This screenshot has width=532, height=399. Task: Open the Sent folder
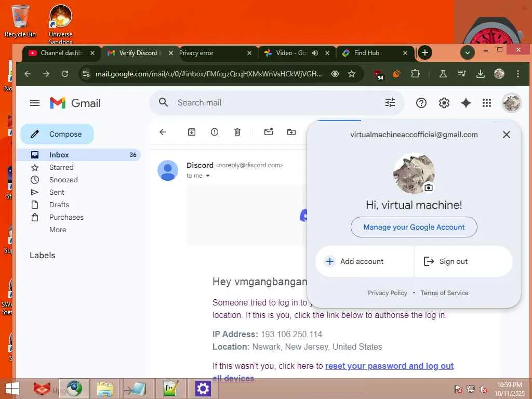56,192
